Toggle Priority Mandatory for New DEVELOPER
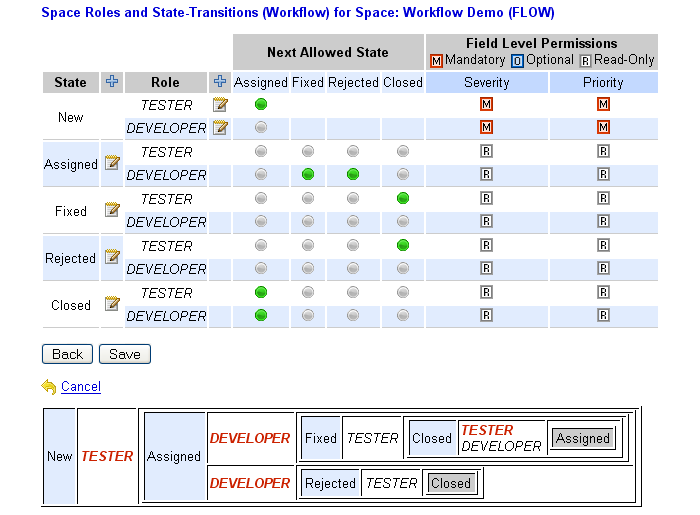700x515 pixels. 603,128
